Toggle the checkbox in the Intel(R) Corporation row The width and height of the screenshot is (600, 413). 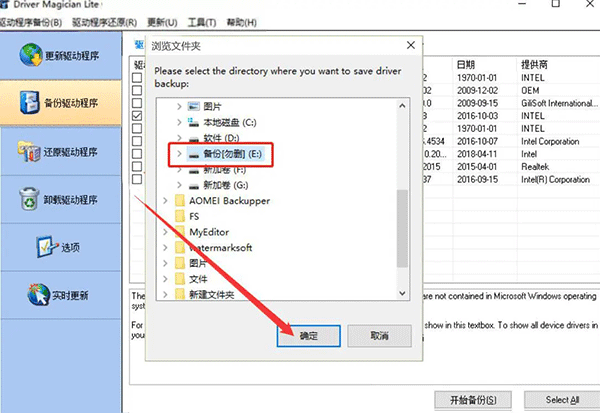(x=137, y=179)
